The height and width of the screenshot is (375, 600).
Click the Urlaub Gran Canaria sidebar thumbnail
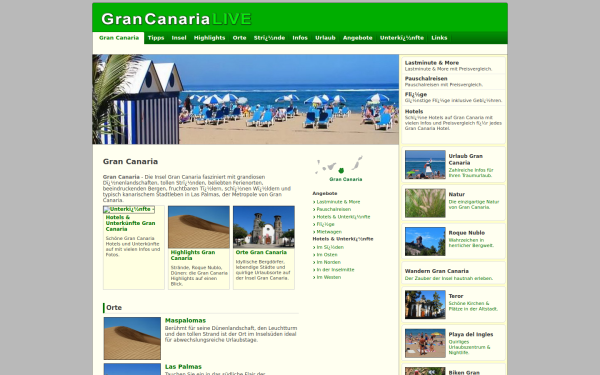click(425, 165)
